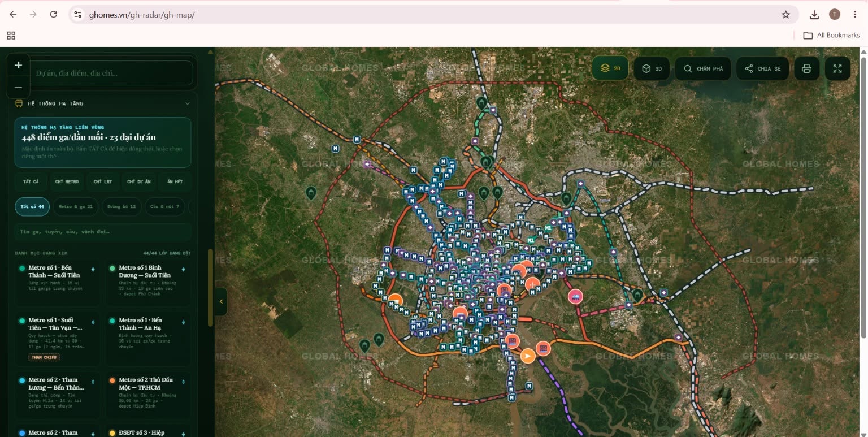
Task: Select the CHỈ METRO preset
Action: 67,181
